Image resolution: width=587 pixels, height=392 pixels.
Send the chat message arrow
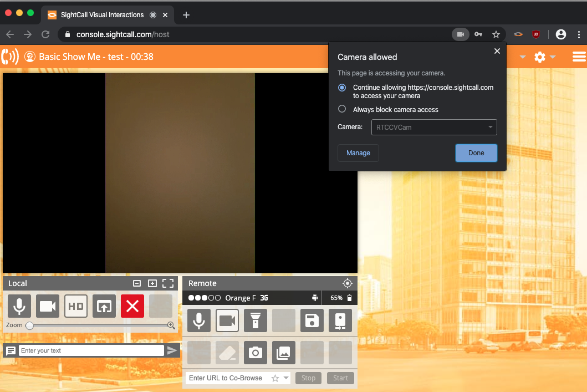tap(172, 350)
